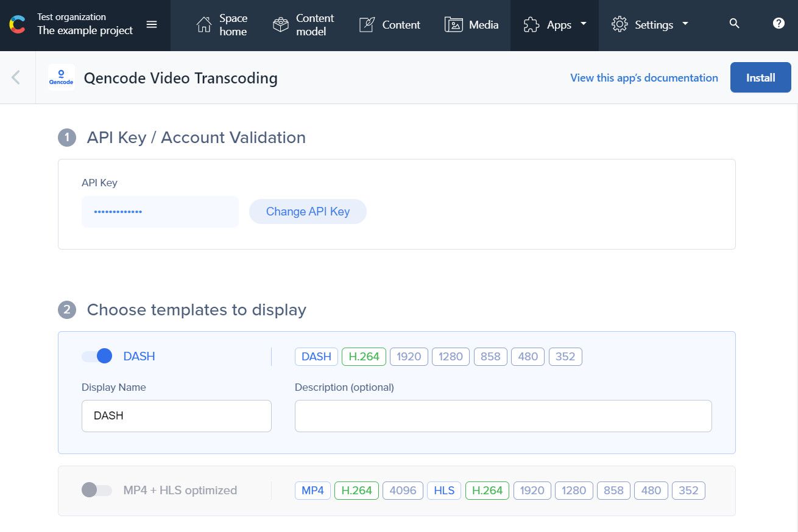798x532 pixels.
Task: Click the HLS format tag
Action: pos(444,490)
